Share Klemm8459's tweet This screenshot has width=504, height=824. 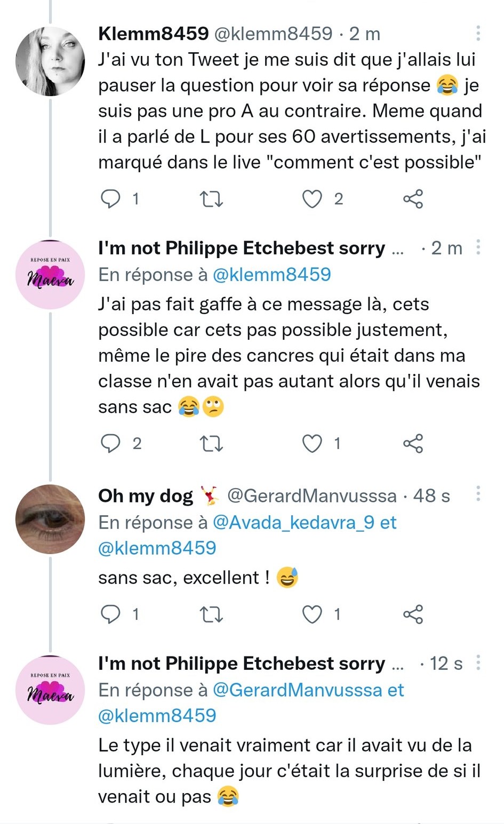(413, 199)
